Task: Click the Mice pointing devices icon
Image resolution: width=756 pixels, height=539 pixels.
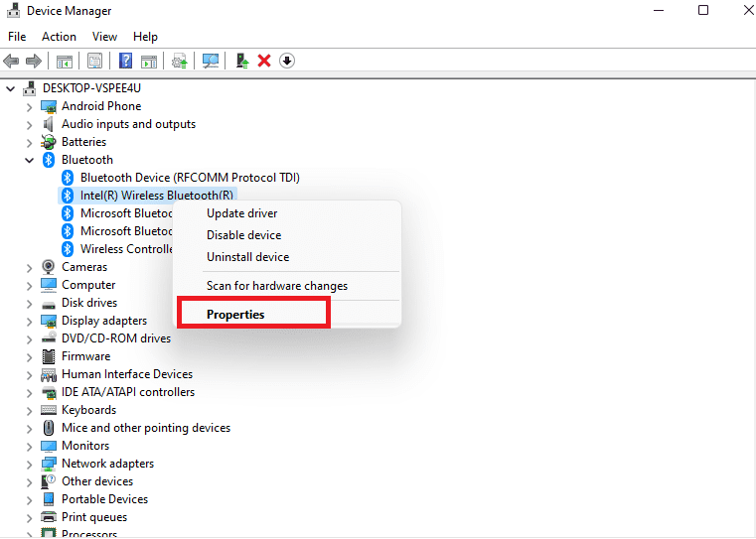Action: [x=49, y=428]
